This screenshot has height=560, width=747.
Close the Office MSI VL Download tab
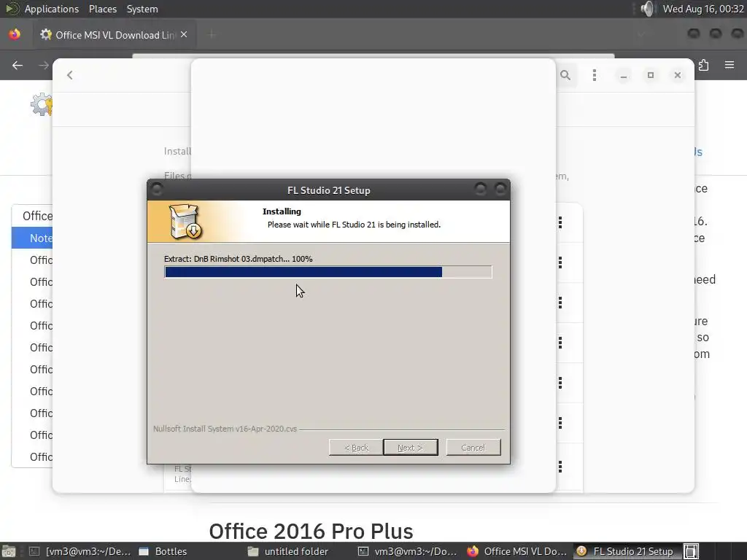184,34
